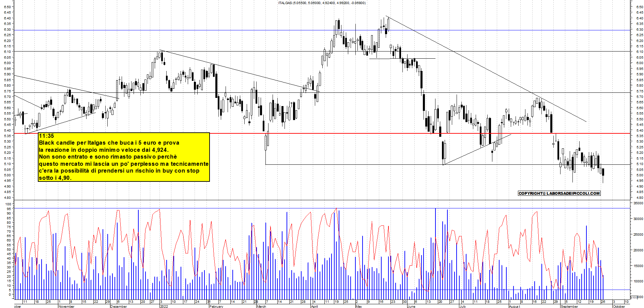Screen dimensions: 644x308
Task: Click the '10000' volume axis value
Action: (638, 281)
